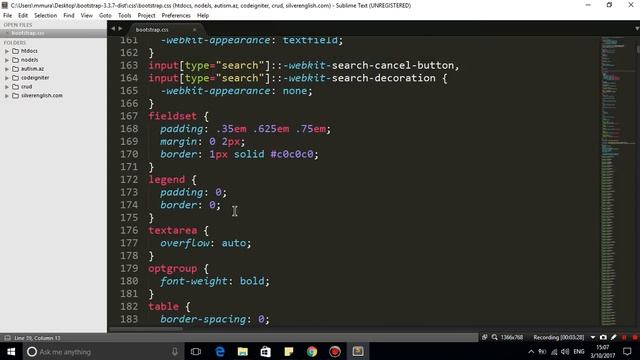
Task: Click the autism.az folder icon
Action: pyautogui.click(x=16, y=69)
